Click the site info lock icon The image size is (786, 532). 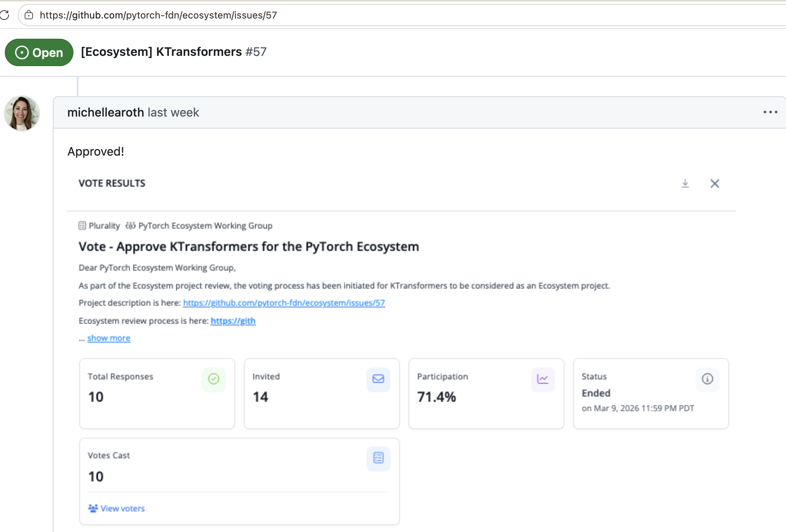[x=29, y=15]
